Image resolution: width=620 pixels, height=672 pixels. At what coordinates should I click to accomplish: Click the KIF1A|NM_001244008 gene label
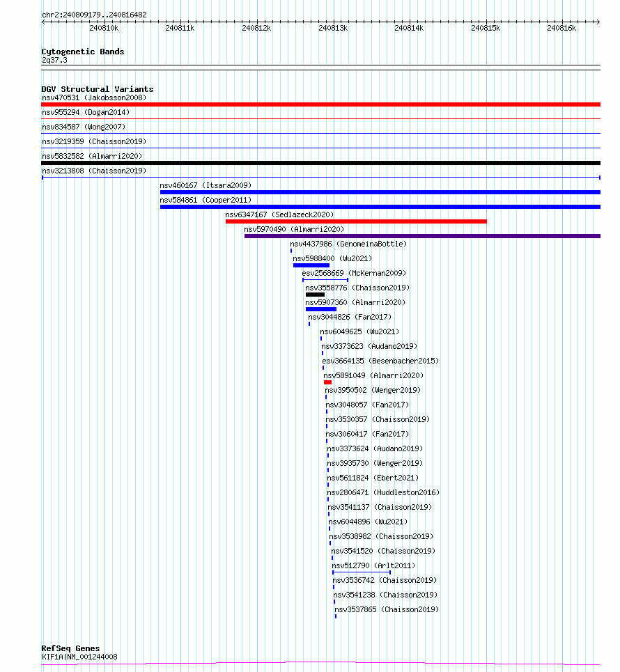tap(79, 657)
